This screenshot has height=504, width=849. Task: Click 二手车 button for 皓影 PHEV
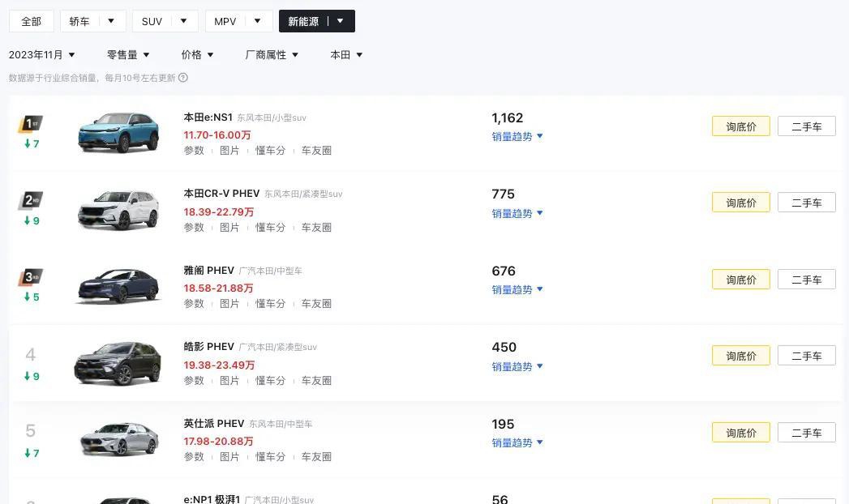pyautogui.click(x=807, y=356)
